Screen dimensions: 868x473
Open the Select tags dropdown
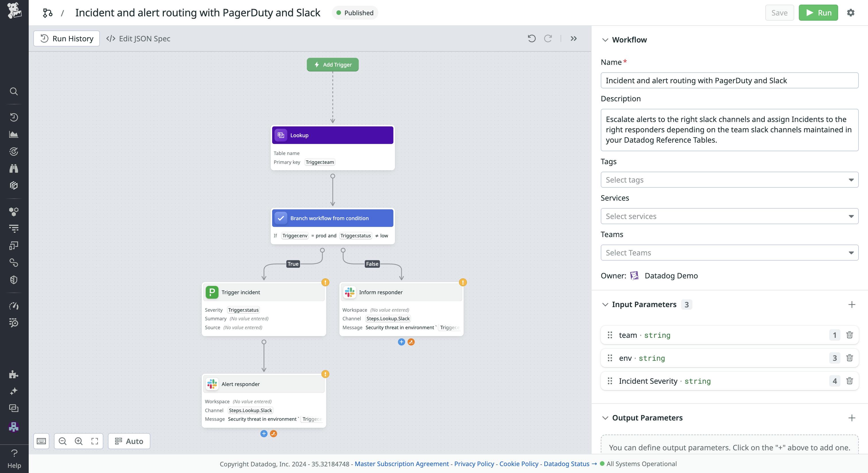coord(730,180)
